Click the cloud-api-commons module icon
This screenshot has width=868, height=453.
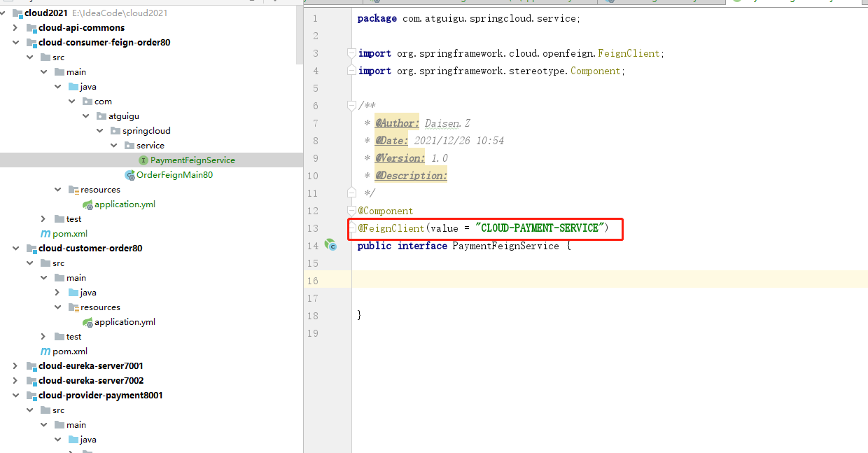coord(31,28)
